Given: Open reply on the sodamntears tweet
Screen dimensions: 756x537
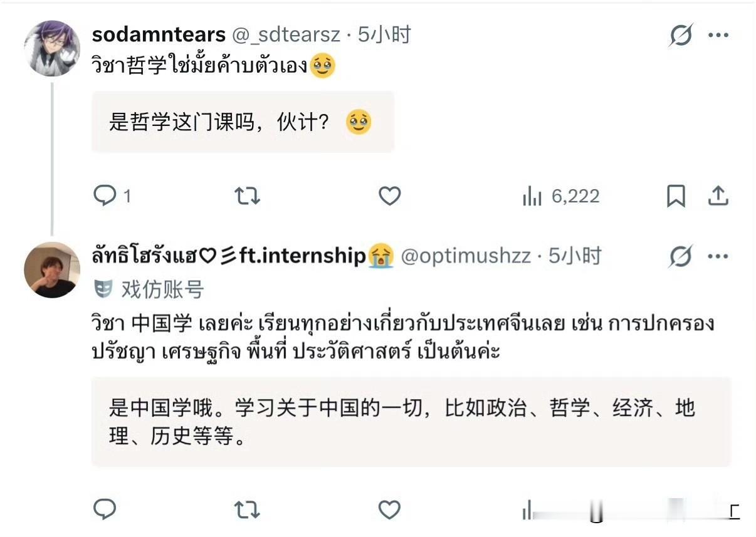Looking at the screenshot, I should coord(112,197).
